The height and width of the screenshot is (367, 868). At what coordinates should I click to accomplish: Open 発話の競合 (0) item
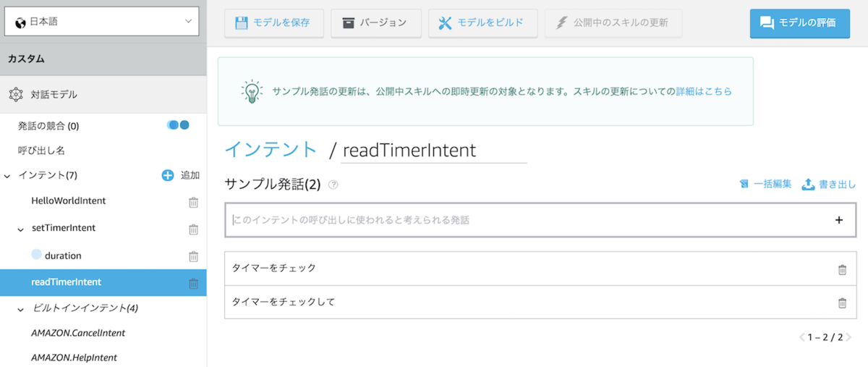point(48,126)
